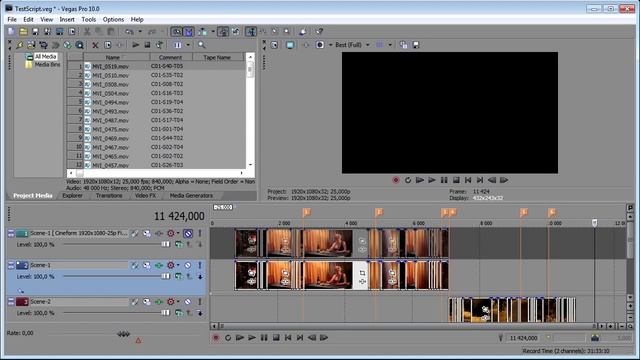Open automation settings dropdown on track 1
640x360 pixels.
pyautogui.click(x=178, y=233)
